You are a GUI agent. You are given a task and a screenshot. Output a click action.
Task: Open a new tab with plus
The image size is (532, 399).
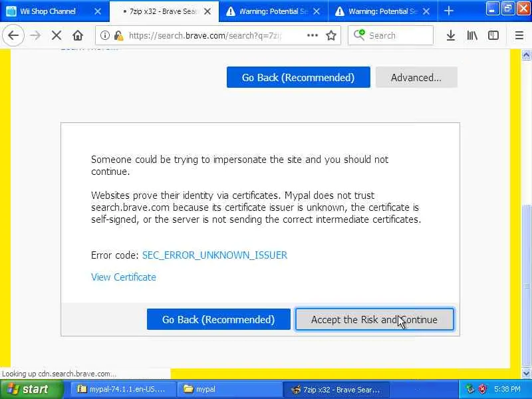[448, 11]
